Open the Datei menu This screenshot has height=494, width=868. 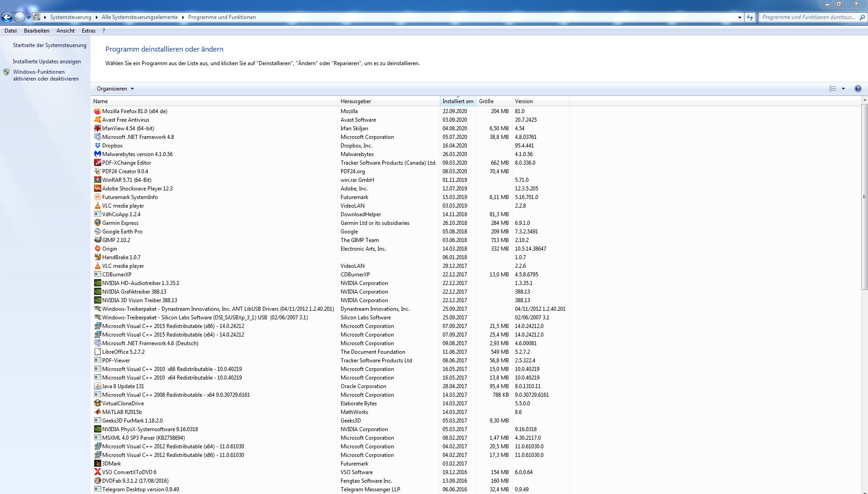(x=10, y=31)
